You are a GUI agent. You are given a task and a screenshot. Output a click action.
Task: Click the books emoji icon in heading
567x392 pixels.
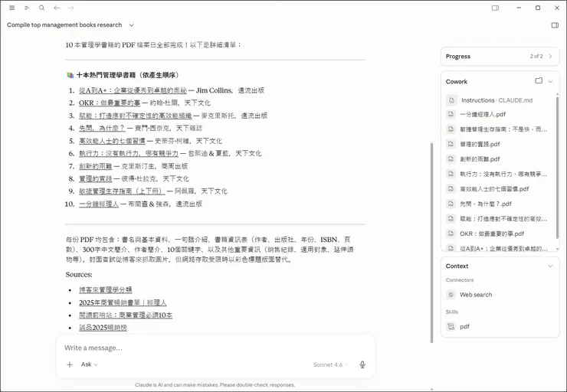[70, 75]
